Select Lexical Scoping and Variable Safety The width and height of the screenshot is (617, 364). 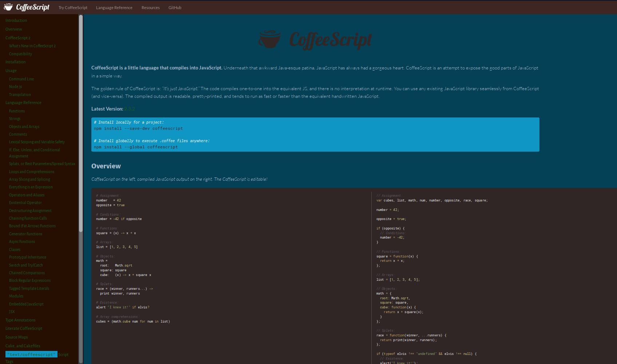pyautogui.click(x=37, y=142)
